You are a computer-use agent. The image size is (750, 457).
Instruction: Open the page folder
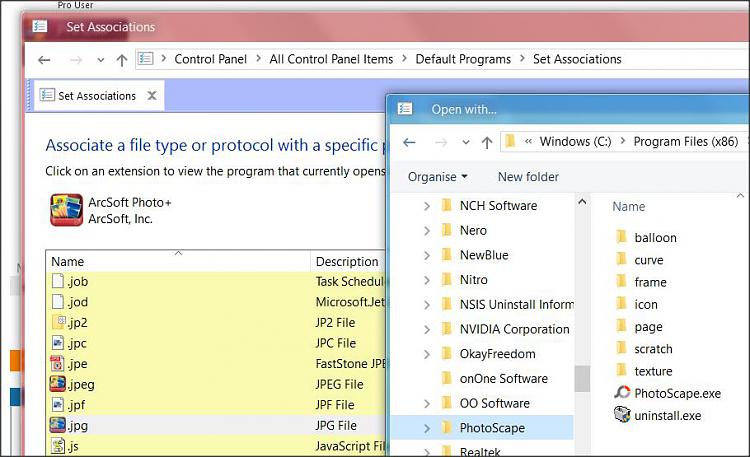point(648,327)
